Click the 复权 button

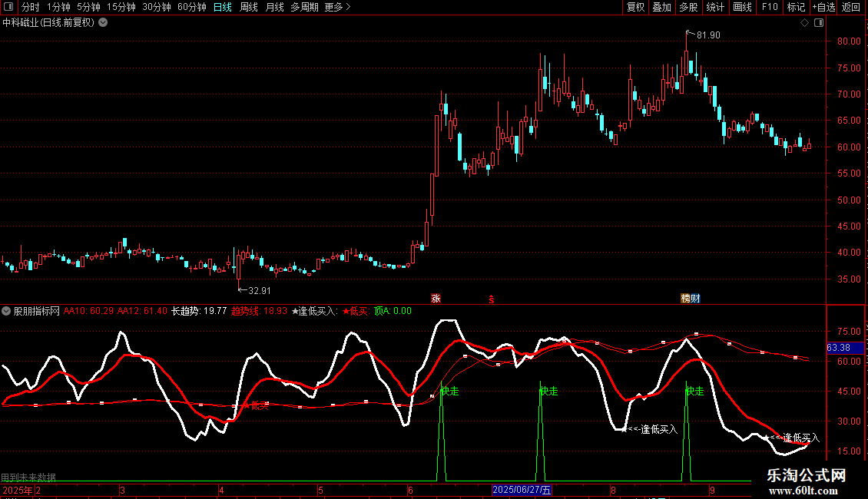pyautogui.click(x=635, y=7)
